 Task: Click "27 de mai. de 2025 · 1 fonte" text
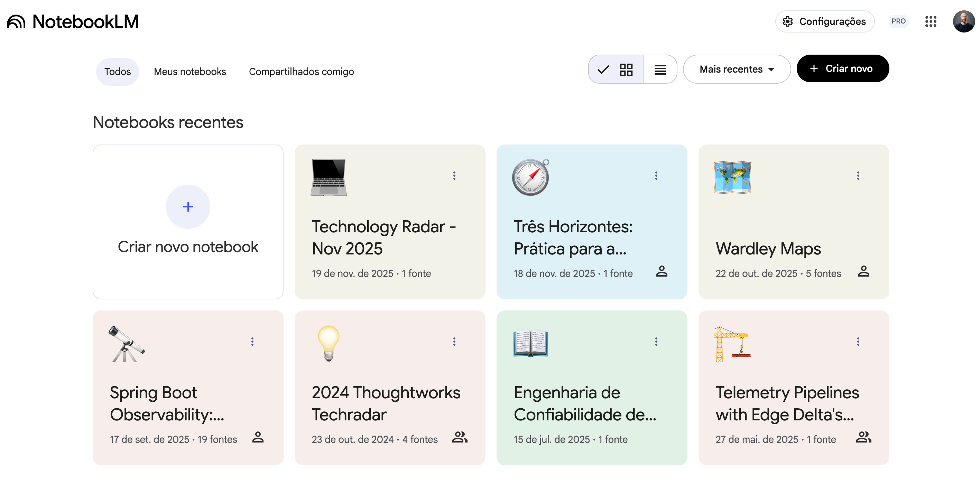point(776,439)
